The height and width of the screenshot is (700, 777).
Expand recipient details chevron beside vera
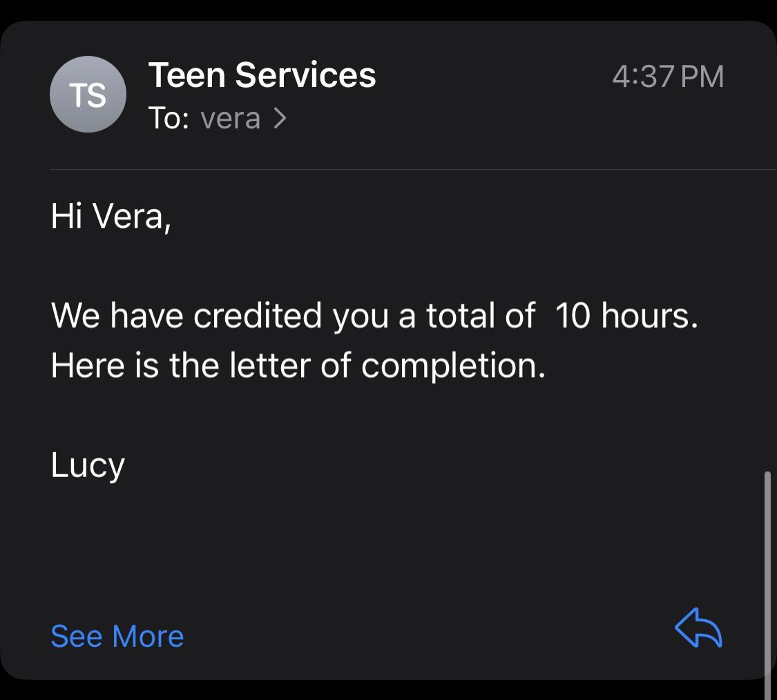[x=280, y=119]
